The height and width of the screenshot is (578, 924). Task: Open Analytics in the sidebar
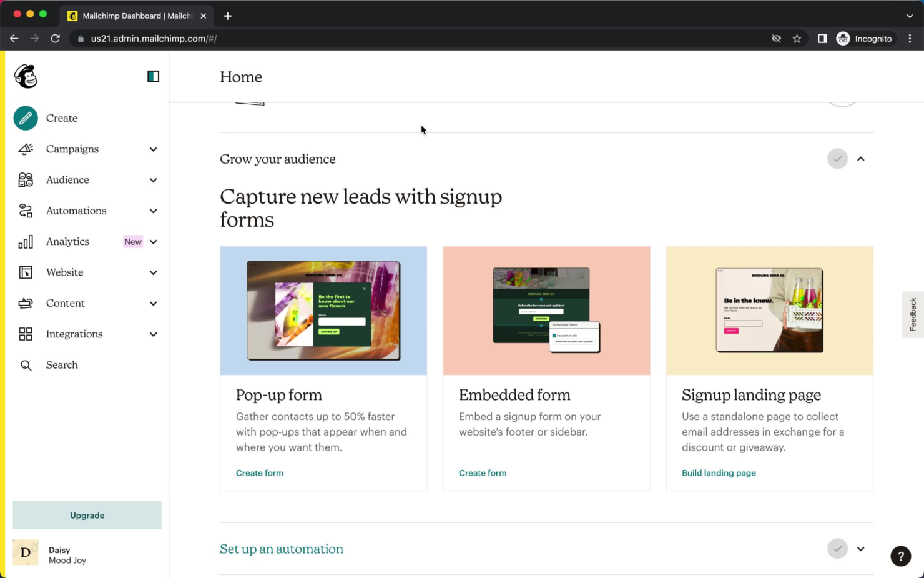pyautogui.click(x=67, y=242)
